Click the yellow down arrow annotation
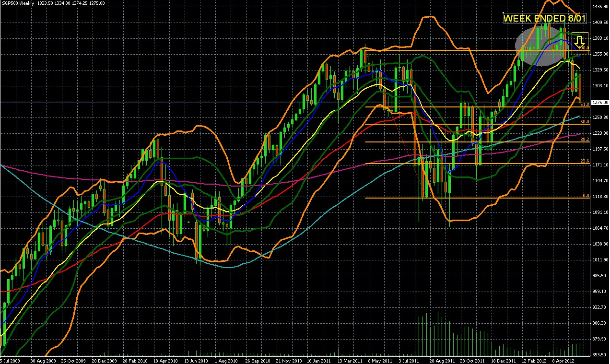 pos(580,40)
